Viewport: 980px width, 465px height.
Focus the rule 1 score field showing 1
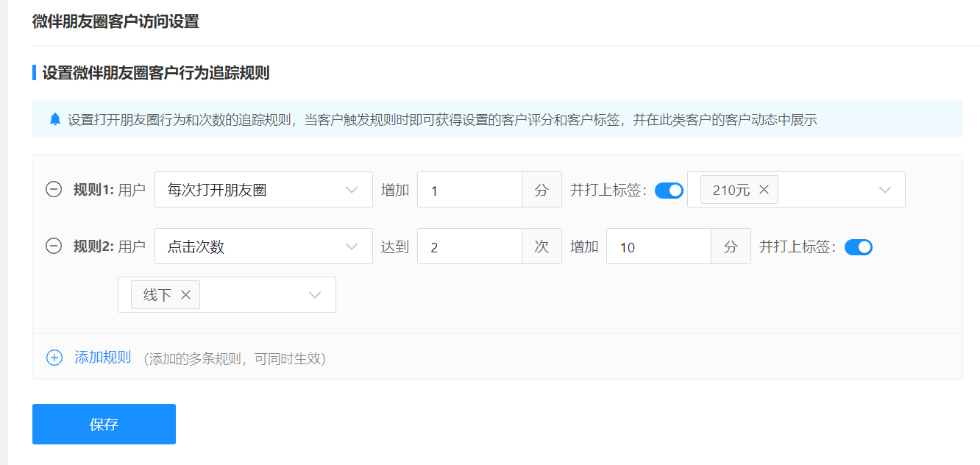coord(469,191)
